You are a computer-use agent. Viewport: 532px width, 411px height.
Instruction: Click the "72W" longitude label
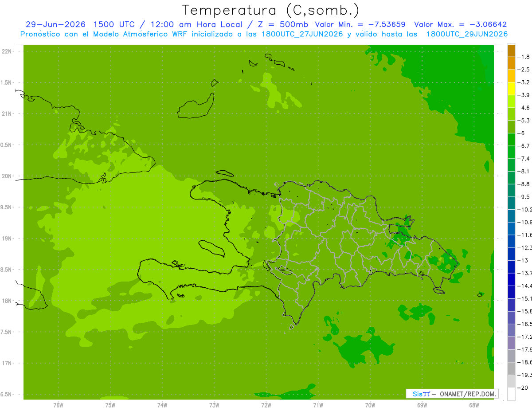pos(266,405)
